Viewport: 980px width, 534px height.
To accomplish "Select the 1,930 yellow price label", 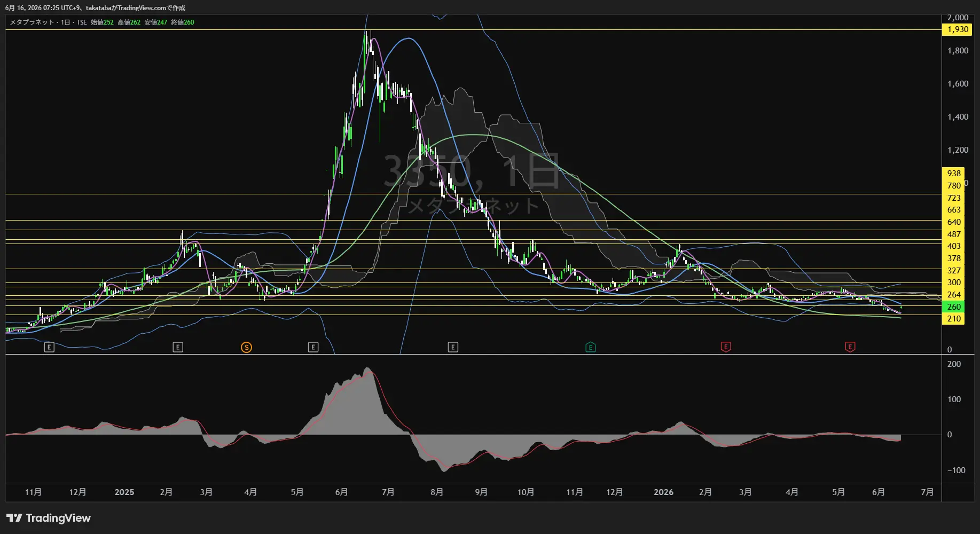I will (x=958, y=29).
